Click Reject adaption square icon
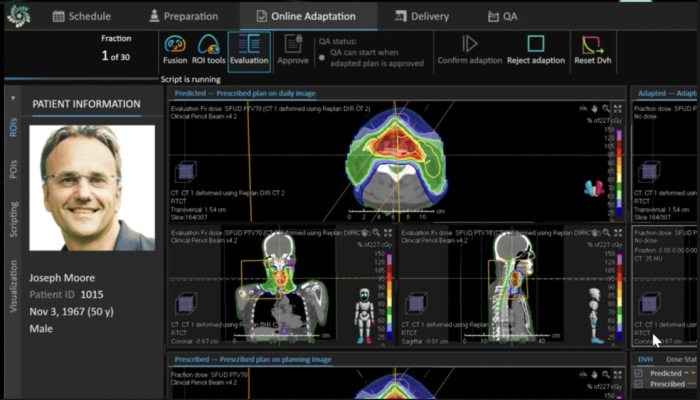 [x=535, y=45]
